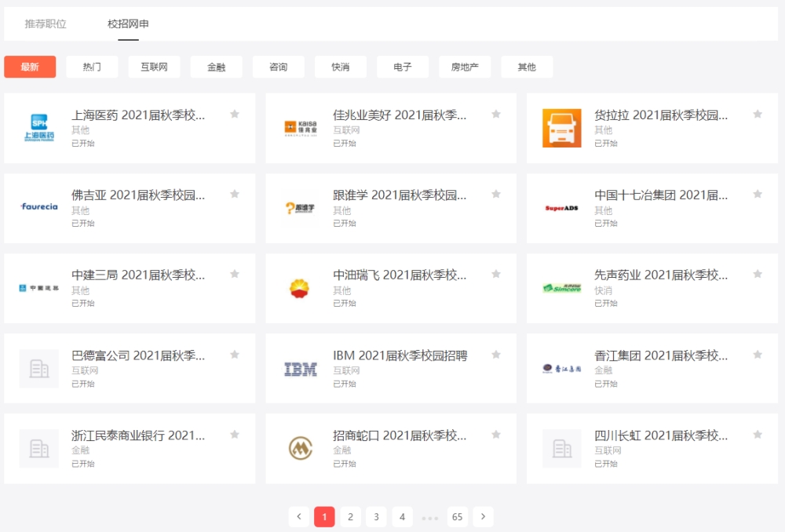Image resolution: width=785 pixels, height=532 pixels.
Task: Jump to page 3
Action: tap(377, 516)
